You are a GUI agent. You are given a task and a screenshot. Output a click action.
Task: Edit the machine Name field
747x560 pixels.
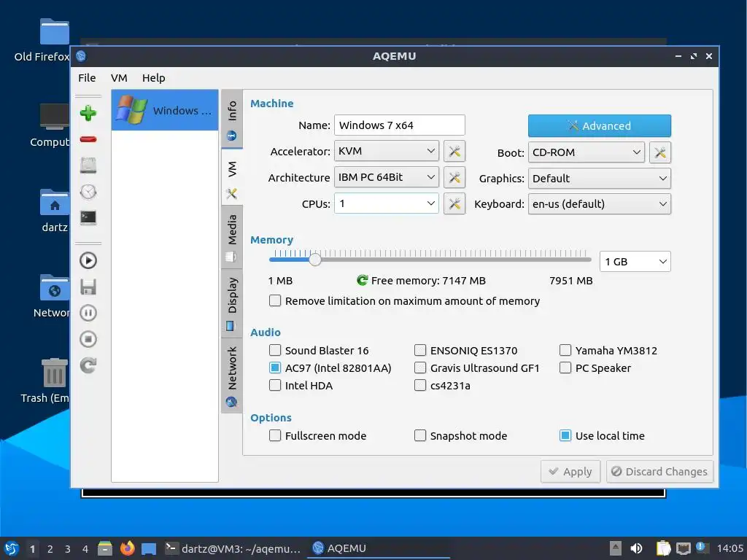[399, 125]
